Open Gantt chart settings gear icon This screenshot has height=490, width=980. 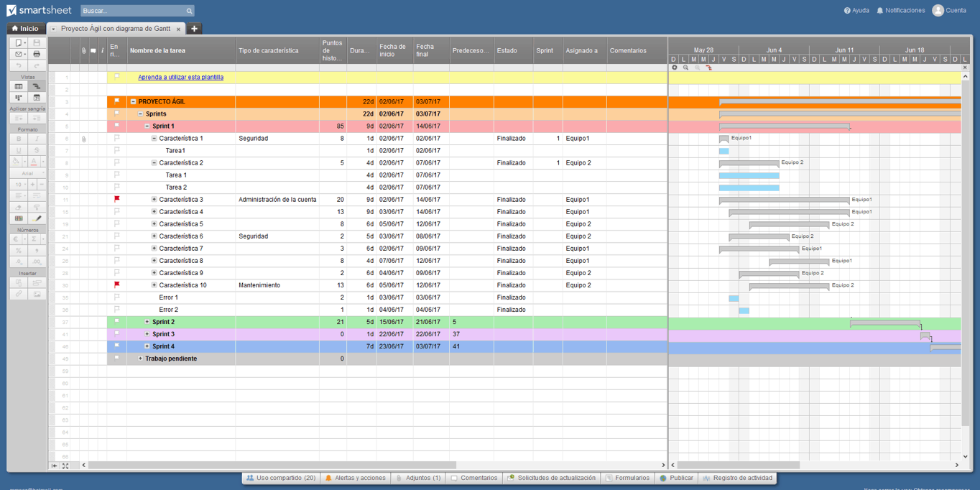(x=674, y=68)
